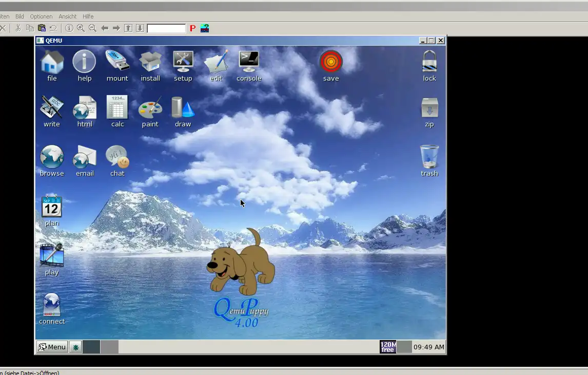This screenshot has height=375, width=588.
Task: Open the draw shapes icon
Action: click(183, 107)
